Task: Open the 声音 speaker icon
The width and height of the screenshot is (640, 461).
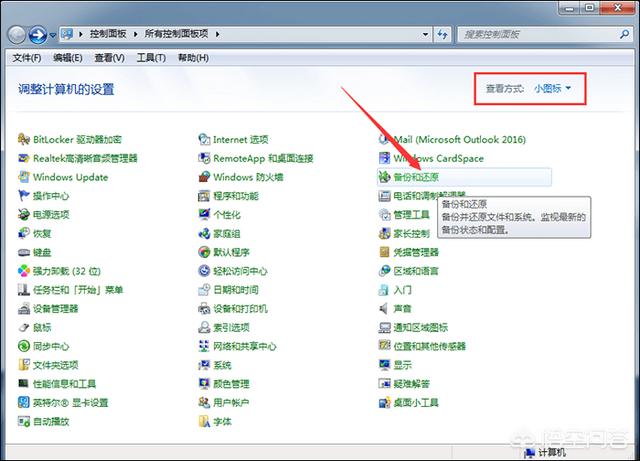Action: (x=384, y=308)
